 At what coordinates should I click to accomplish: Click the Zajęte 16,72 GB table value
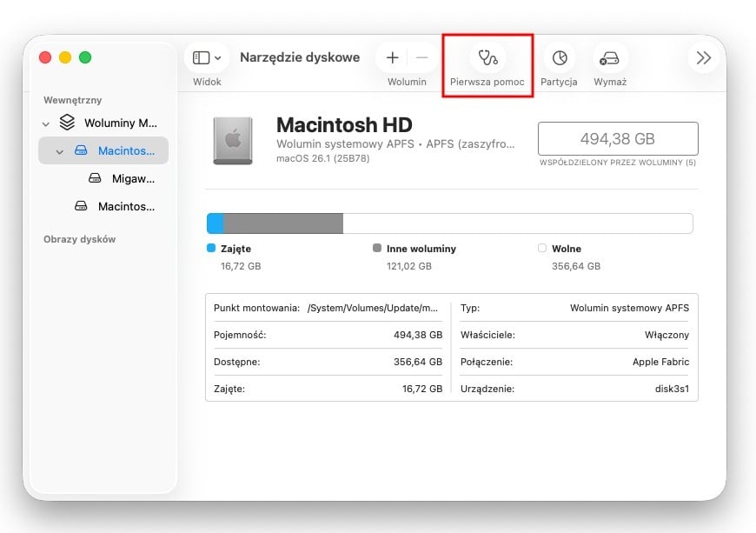[422, 389]
